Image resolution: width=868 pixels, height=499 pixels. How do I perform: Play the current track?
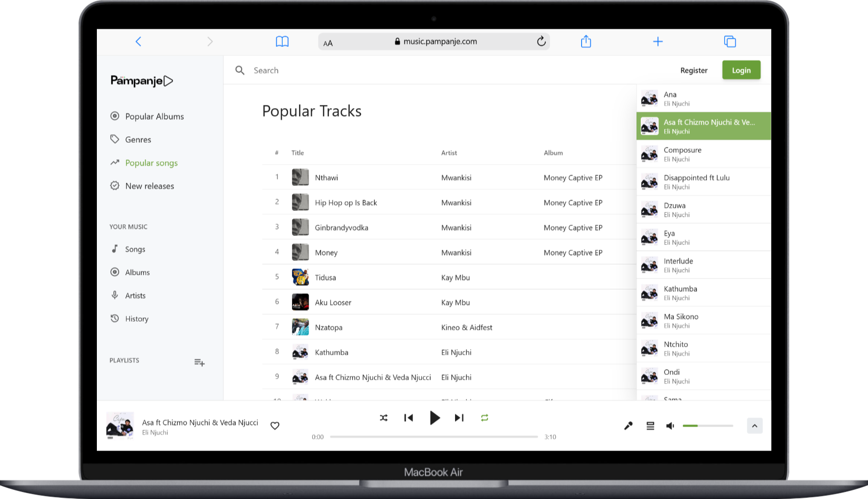pyautogui.click(x=434, y=418)
